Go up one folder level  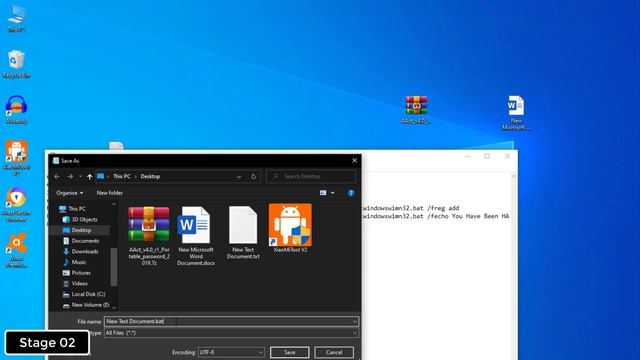click(90, 176)
